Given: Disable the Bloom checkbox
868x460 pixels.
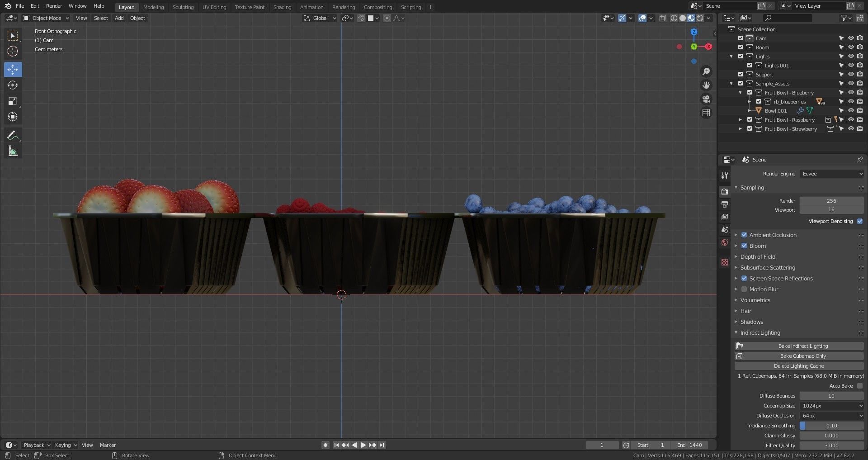Looking at the screenshot, I should click(744, 246).
